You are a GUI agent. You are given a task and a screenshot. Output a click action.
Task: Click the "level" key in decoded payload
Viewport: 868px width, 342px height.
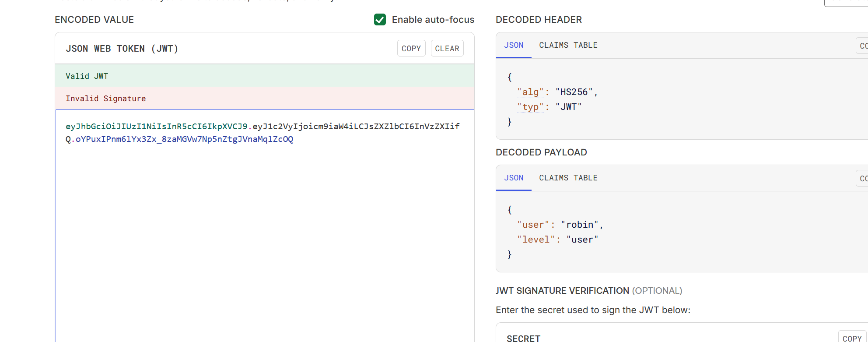[x=536, y=240]
